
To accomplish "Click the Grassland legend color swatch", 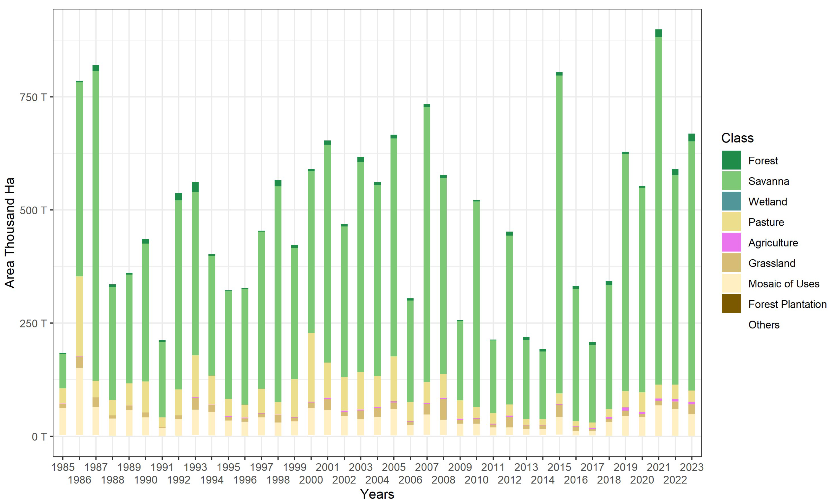I will click(731, 263).
